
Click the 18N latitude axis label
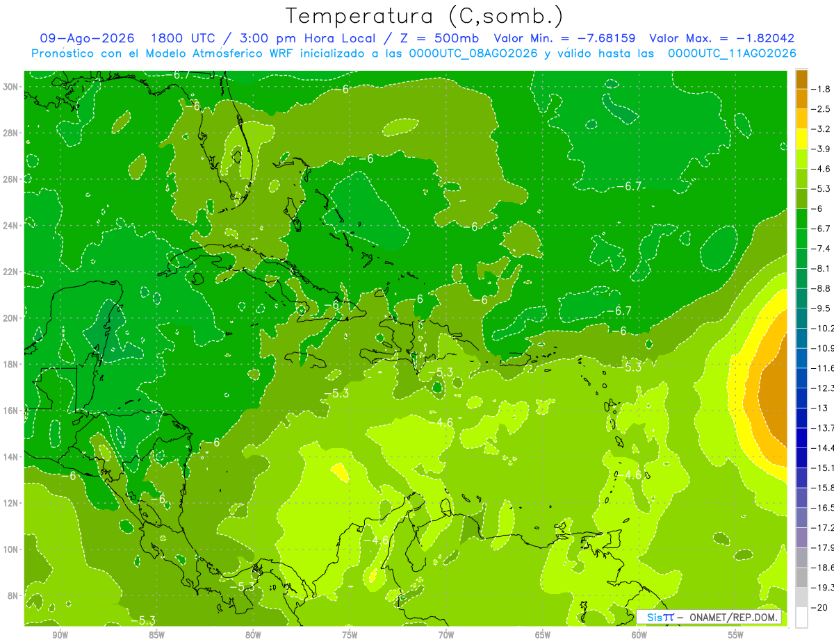coord(12,364)
